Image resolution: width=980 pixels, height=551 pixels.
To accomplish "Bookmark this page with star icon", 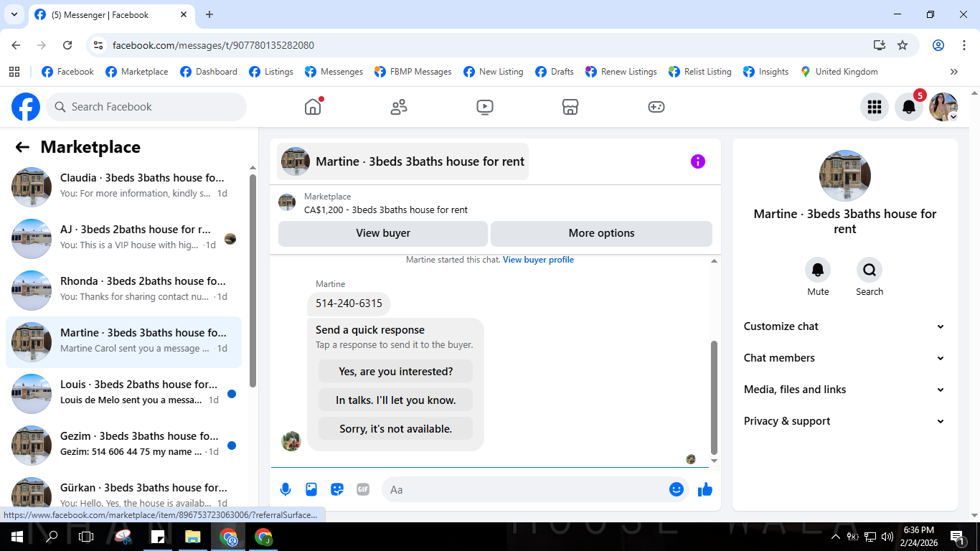I will (903, 45).
